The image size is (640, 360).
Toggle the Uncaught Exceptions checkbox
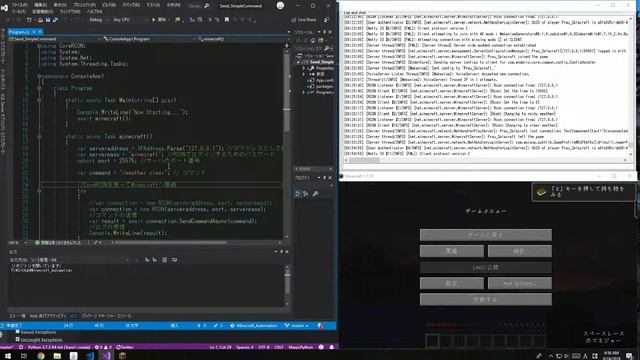pos(18,339)
